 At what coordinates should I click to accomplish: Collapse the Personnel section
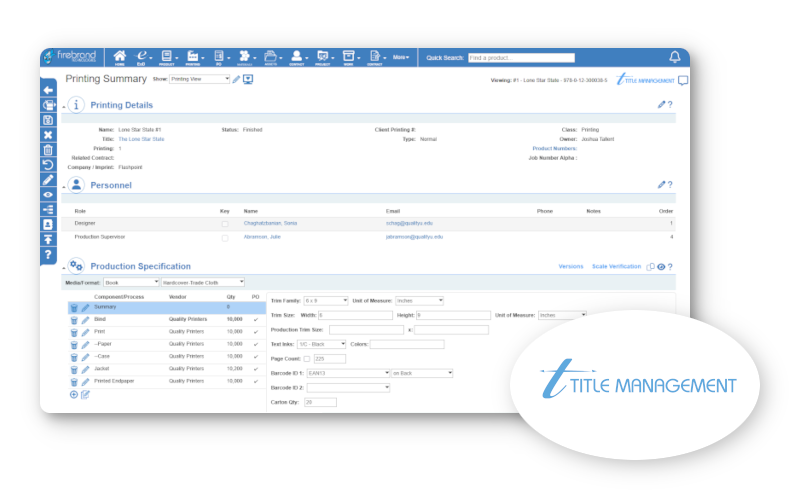coord(64,187)
